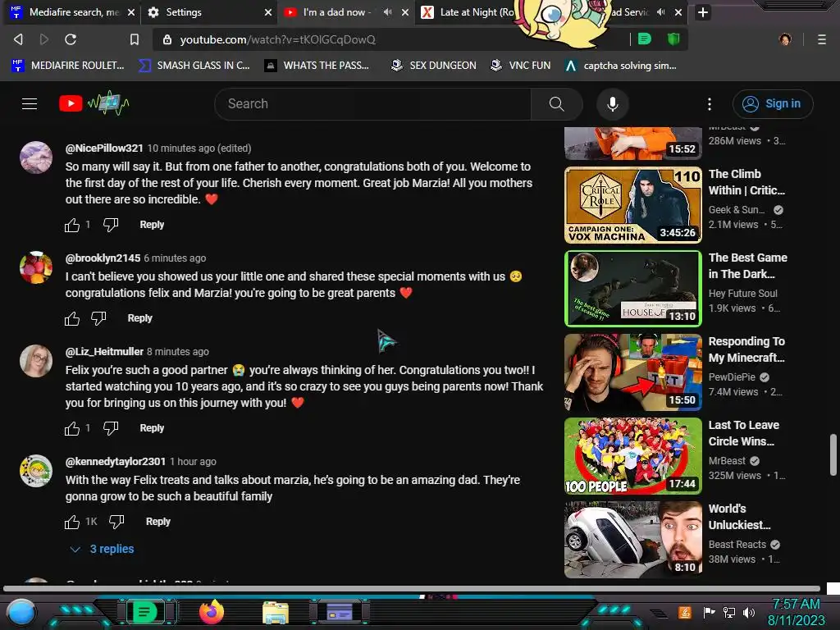Open VNC FUN bookmark
The width and height of the screenshot is (840, 630).
click(520, 66)
